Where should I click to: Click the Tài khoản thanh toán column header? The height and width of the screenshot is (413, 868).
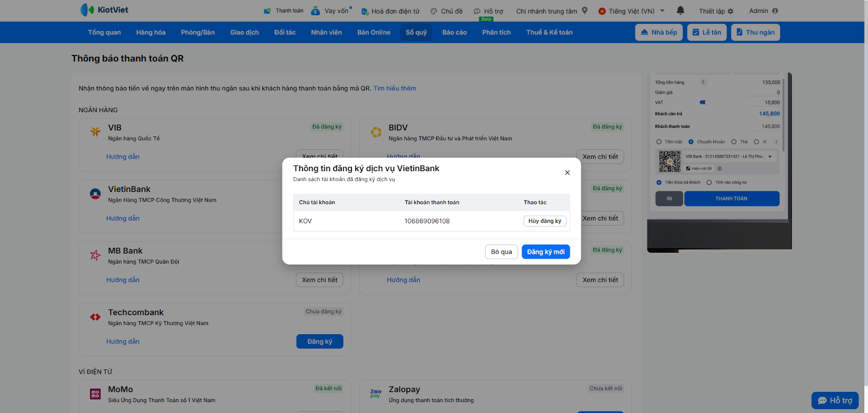tap(432, 203)
